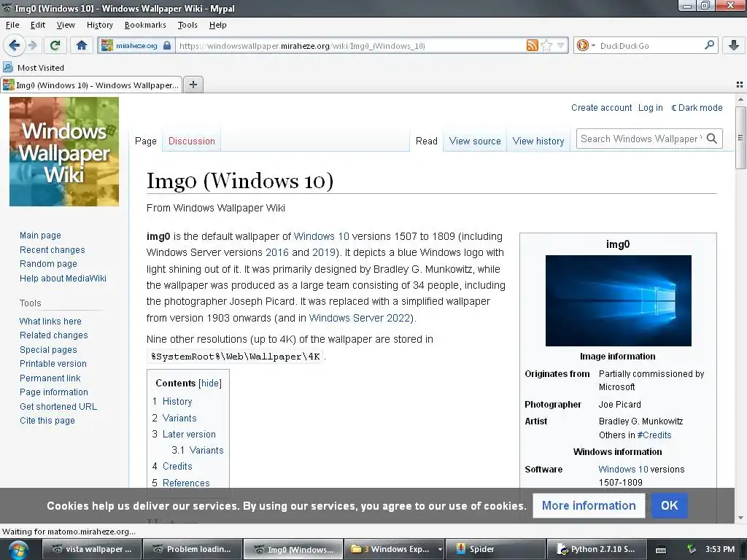Click More information on cookie banner

[x=589, y=505]
